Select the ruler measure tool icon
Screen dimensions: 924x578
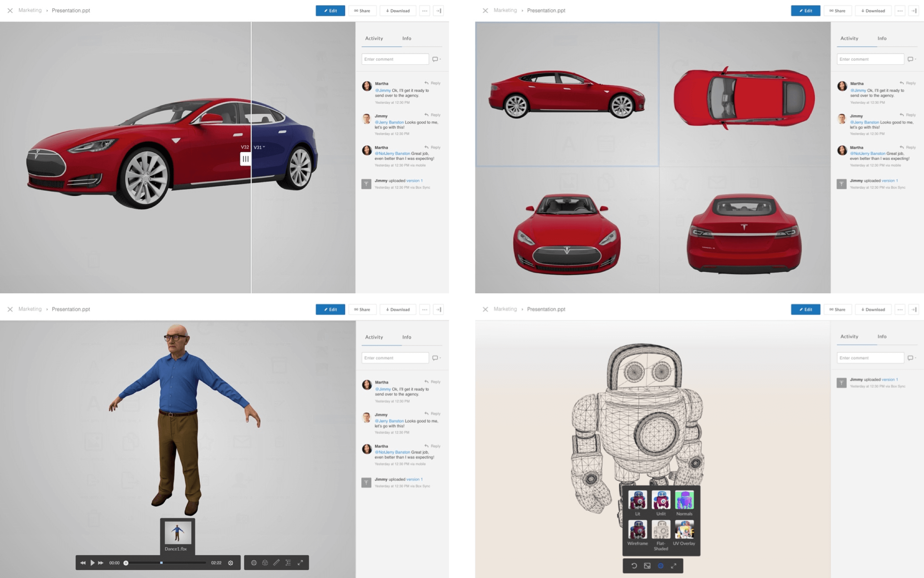tap(276, 563)
